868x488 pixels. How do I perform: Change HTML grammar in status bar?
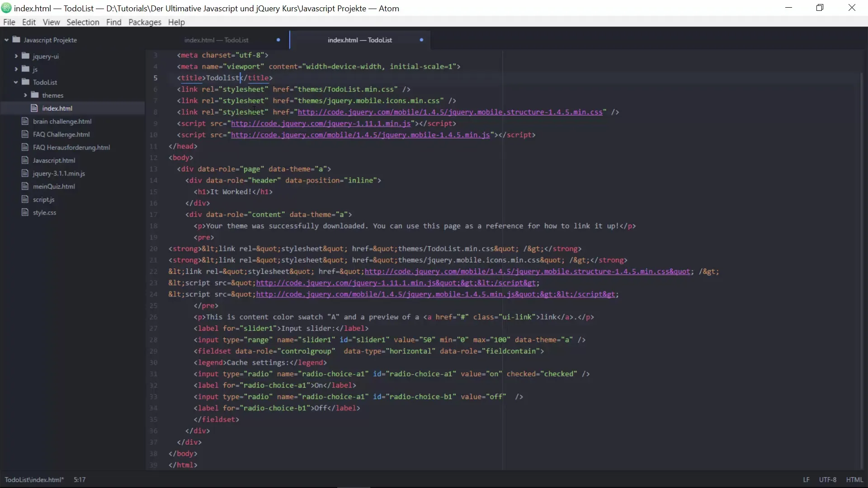coord(854,479)
